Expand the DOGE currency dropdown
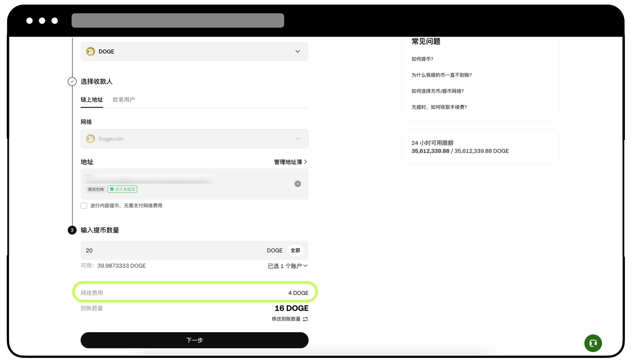 tap(297, 51)
